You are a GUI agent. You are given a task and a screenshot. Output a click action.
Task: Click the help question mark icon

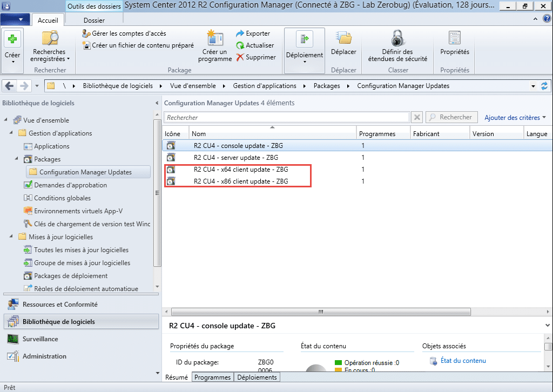(x=547, y=19)
